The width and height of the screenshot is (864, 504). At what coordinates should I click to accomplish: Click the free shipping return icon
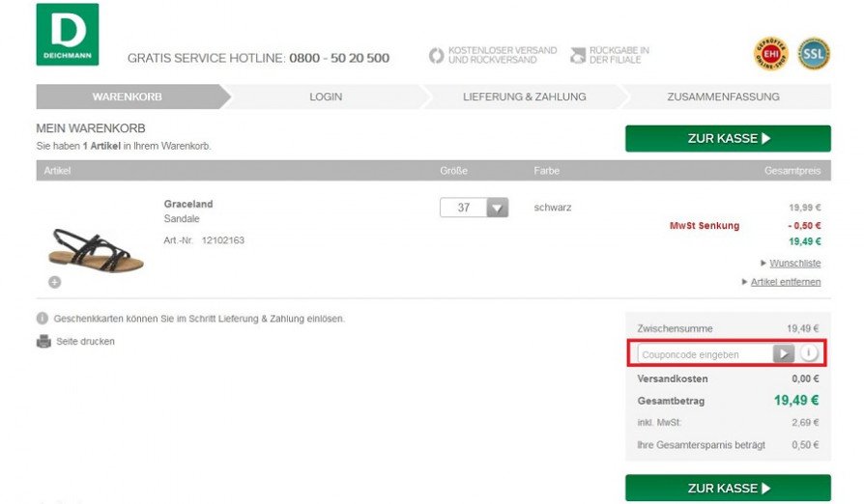coord(437,55)
